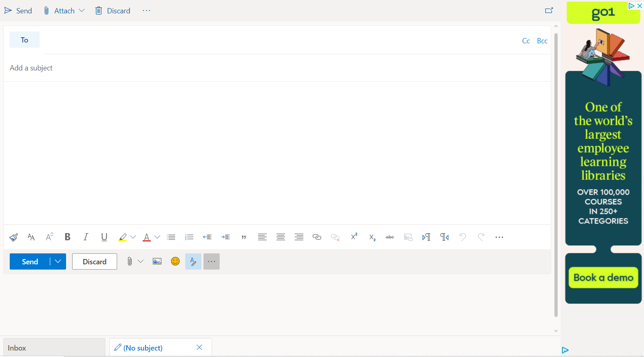Click Discard in top toolbar

[x=113, y=11]
